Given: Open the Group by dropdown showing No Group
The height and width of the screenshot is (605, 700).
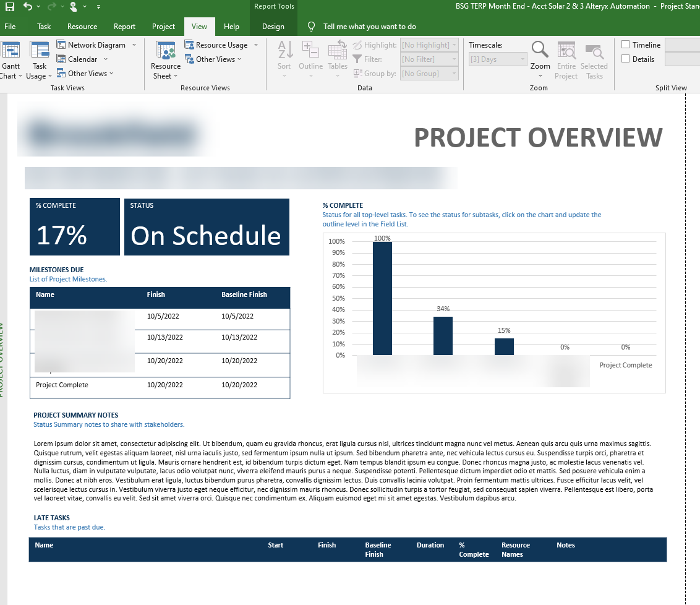Looking at the screenshot, I should click(429, 73).
